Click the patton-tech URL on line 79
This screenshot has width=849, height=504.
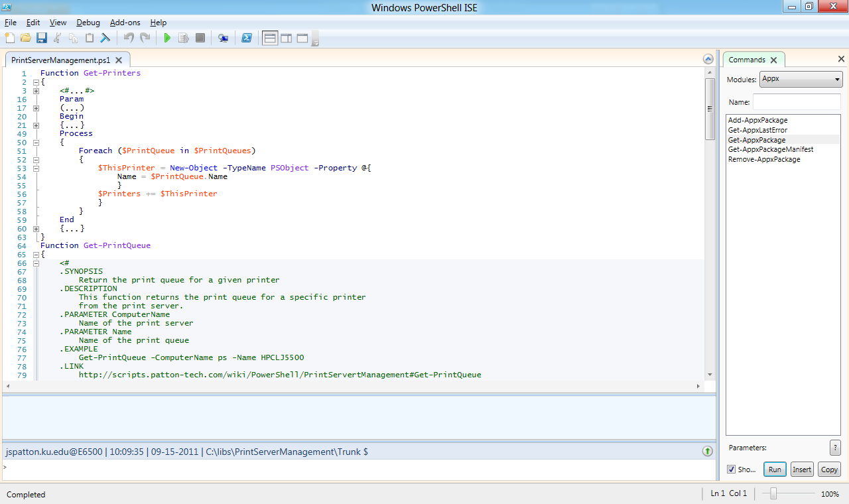click(280, 375)
